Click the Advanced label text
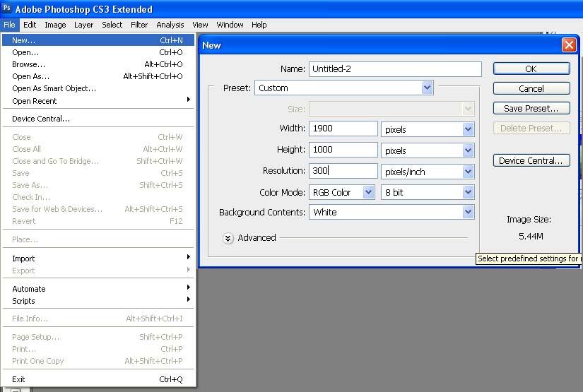The width and height of the screenshot is (583, 392). click(x=257, y=238)
